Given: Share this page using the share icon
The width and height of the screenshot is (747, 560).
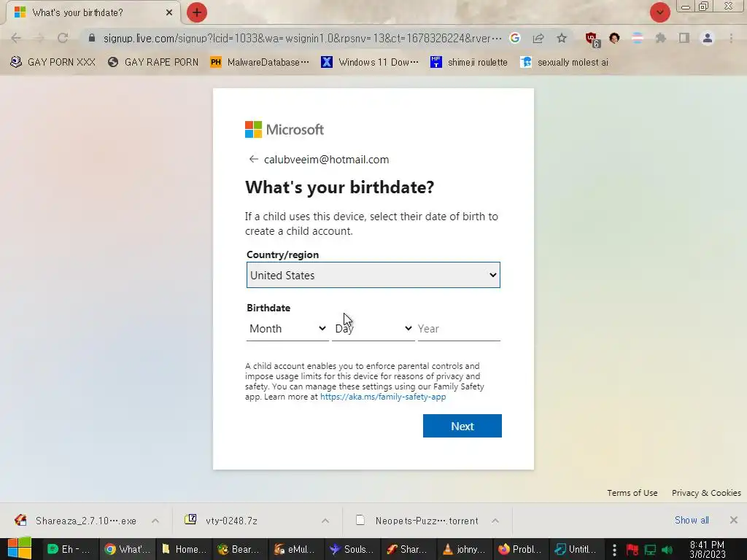Looking at the screenshot, I should [x=538, y=38].
